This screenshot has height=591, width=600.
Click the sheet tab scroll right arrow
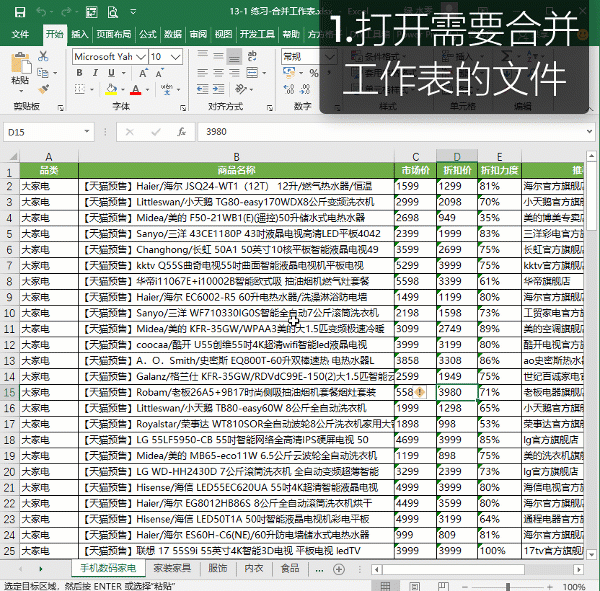(x=41, y=570)
